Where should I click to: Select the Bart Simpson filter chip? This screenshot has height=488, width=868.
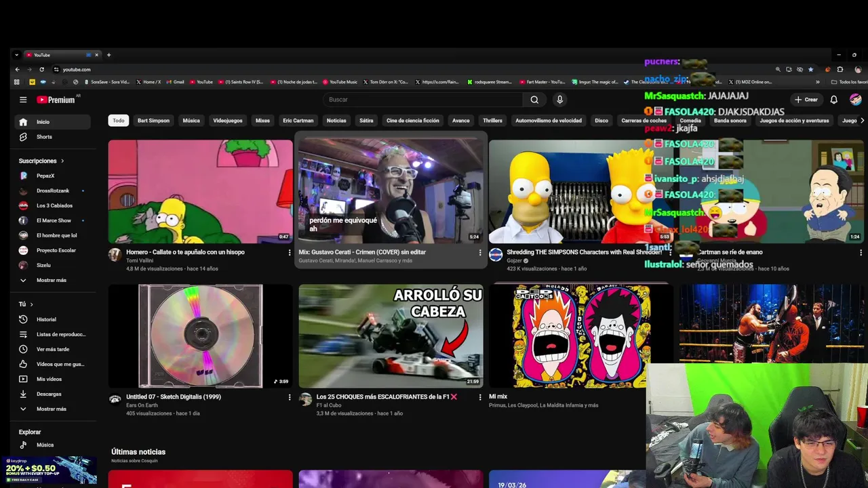[x=153, y=121]
